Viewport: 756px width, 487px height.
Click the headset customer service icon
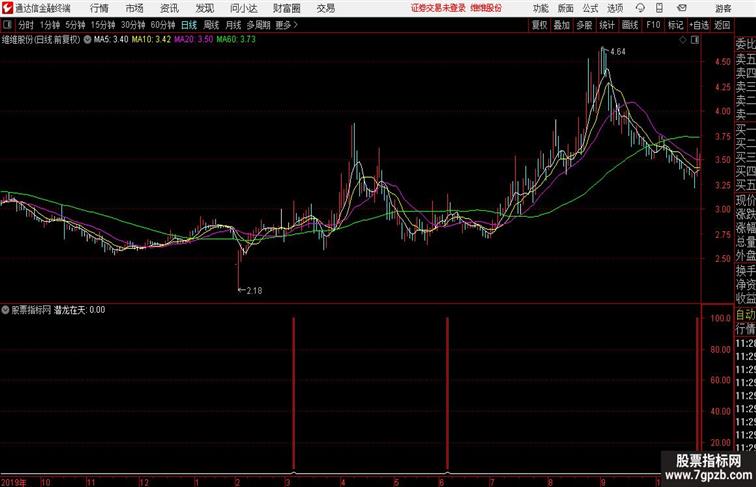point(640,8)
